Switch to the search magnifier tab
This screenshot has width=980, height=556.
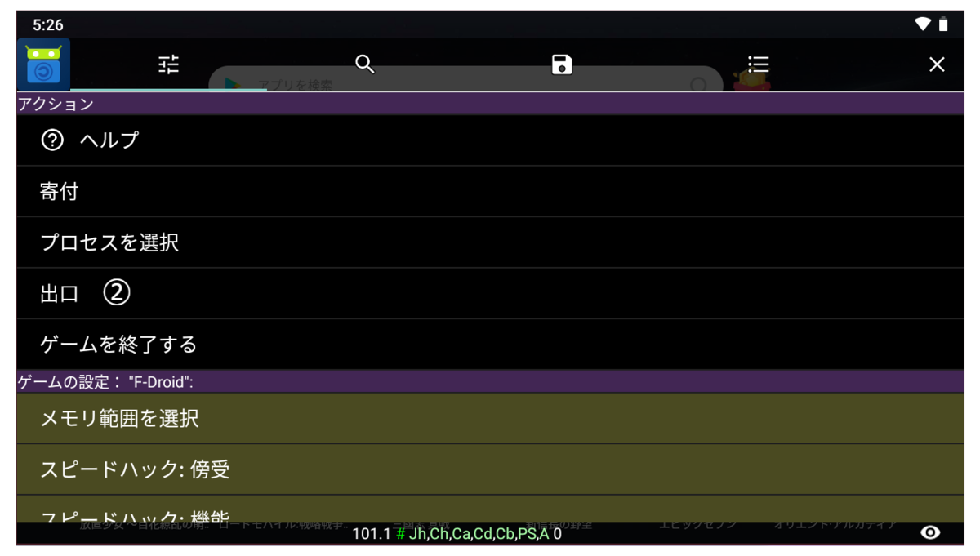point(365,64)
